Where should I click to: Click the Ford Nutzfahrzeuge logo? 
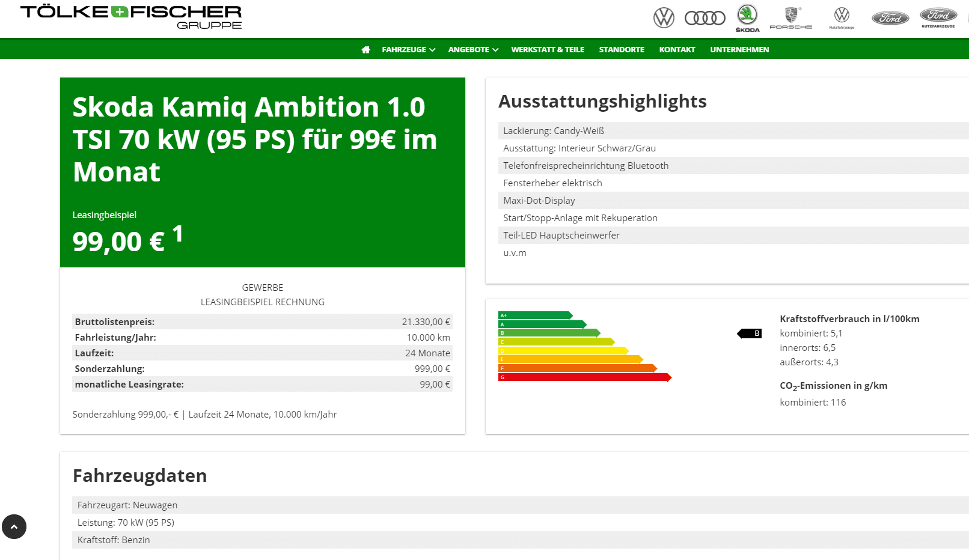point(938,18)
